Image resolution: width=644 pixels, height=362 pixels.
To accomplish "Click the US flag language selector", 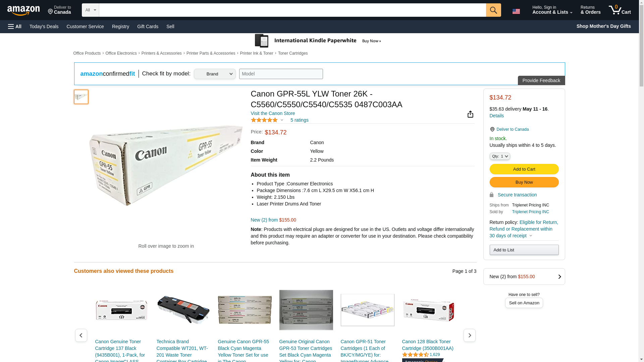I will 516,11.
